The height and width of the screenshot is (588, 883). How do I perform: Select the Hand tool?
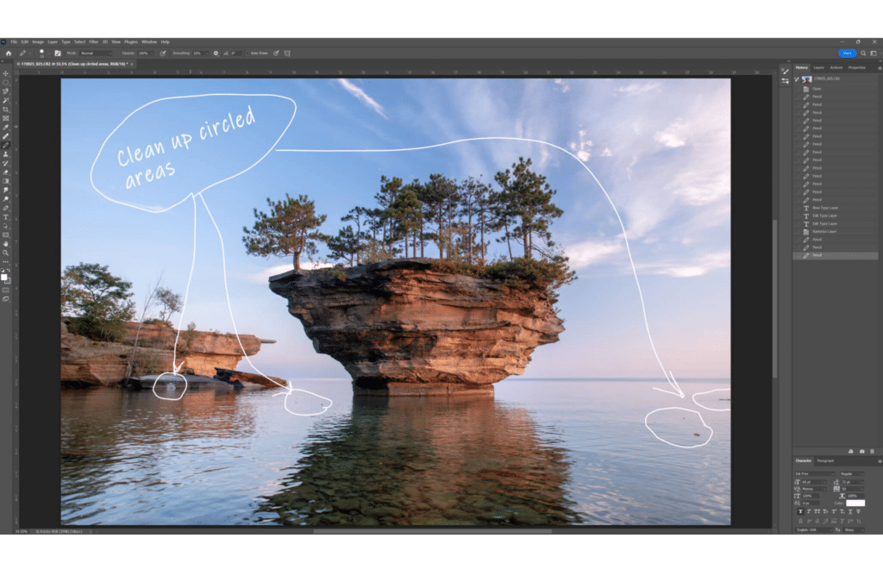click(x=7, y=242)
